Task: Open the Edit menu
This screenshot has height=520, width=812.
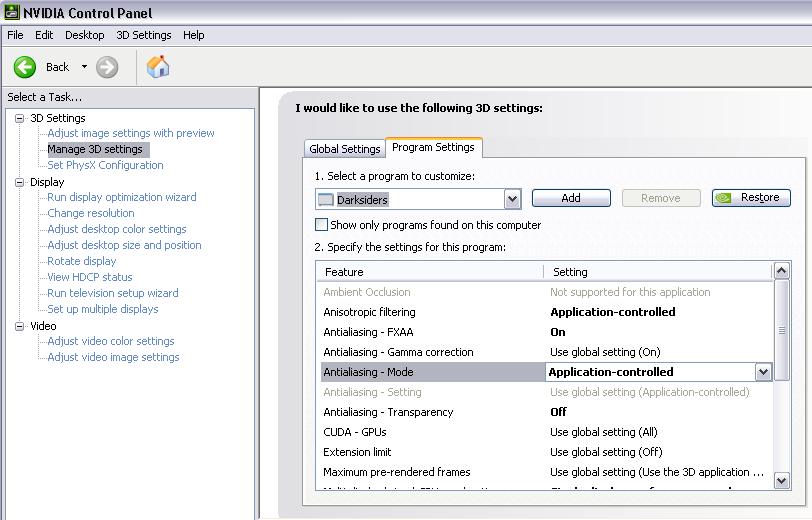Action: [x=44, y=35]
